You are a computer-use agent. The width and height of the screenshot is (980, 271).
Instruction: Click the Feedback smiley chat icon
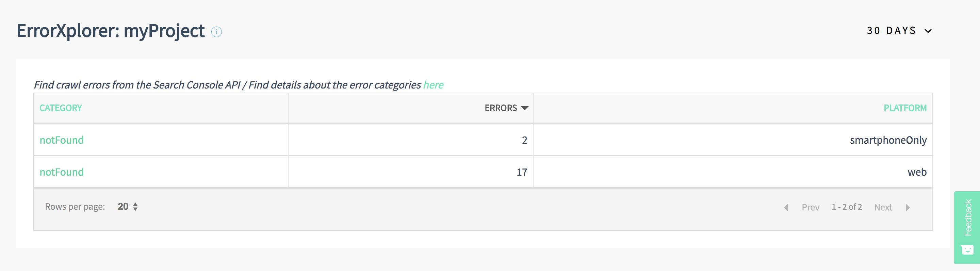(967, 250)
